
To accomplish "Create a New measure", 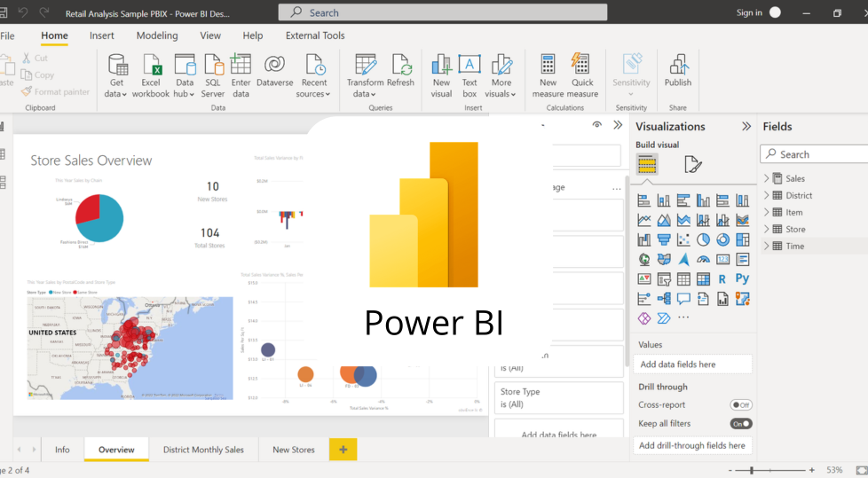I will coord(548,76).
